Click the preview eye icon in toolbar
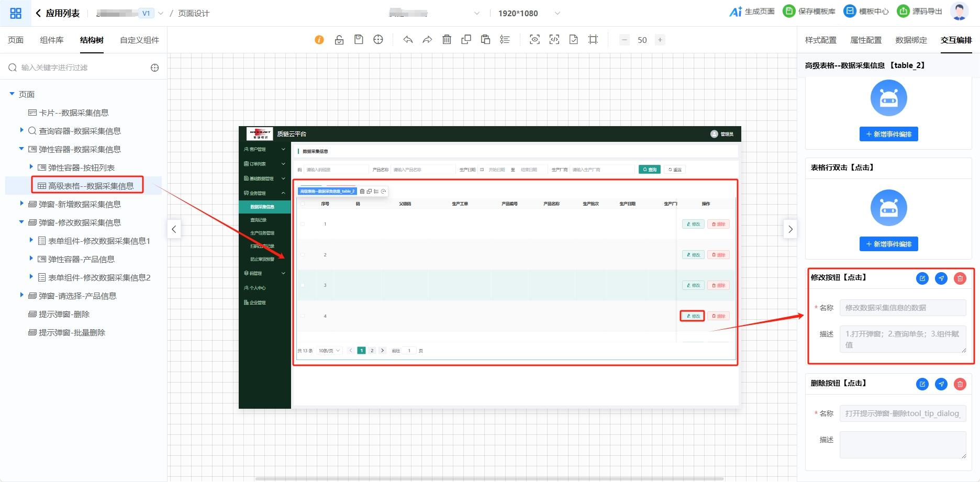 534,40
